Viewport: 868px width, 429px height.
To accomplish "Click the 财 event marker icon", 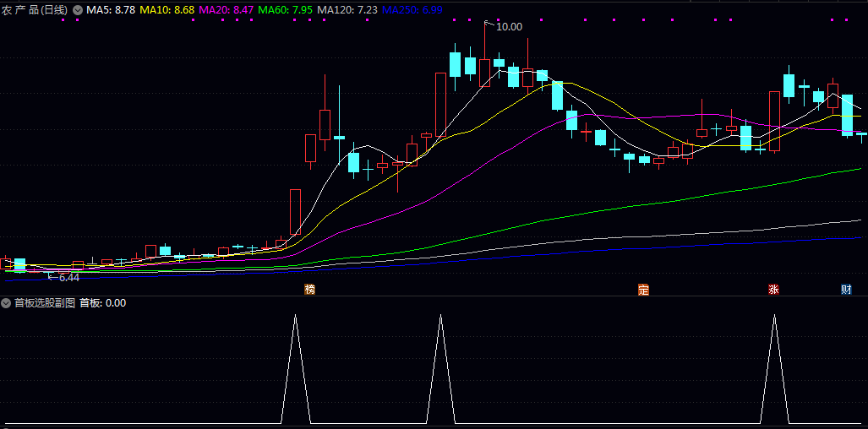I will 846,290.
